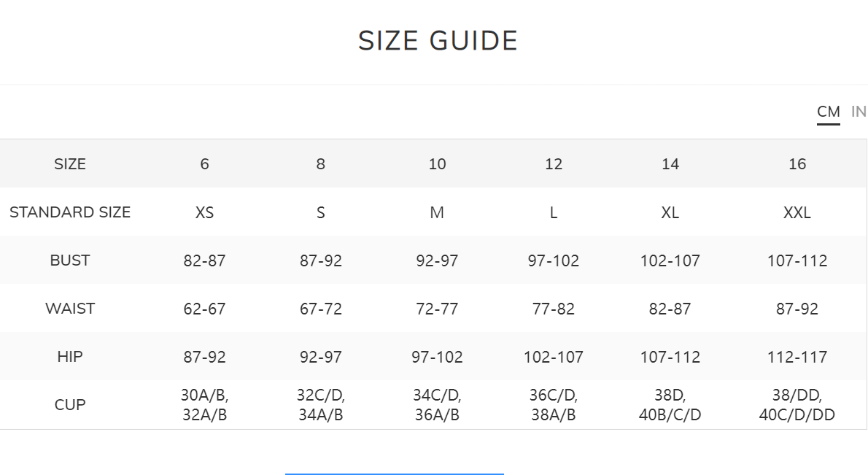Screen dimensions: 868x475
Task: Select waist measurement 62-67
Action: [x=204, y=309]
